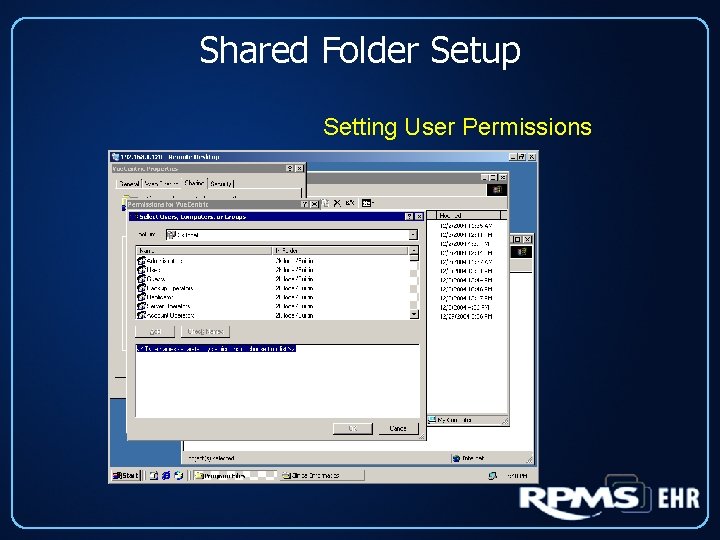This screenshot has width=720, height=540.
Task: Click the Copy To toolbar icon in Explorer
Action: tap(326, 203)
